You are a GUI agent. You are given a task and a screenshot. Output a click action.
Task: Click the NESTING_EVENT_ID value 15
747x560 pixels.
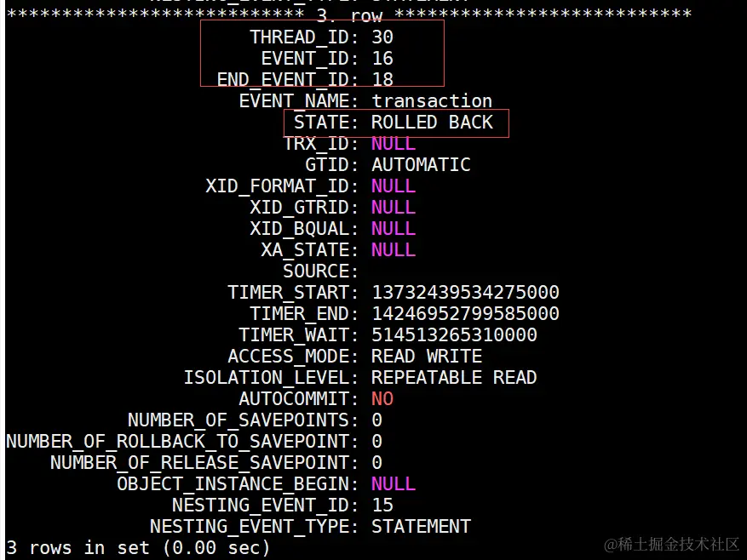click(x=382, y=506)
